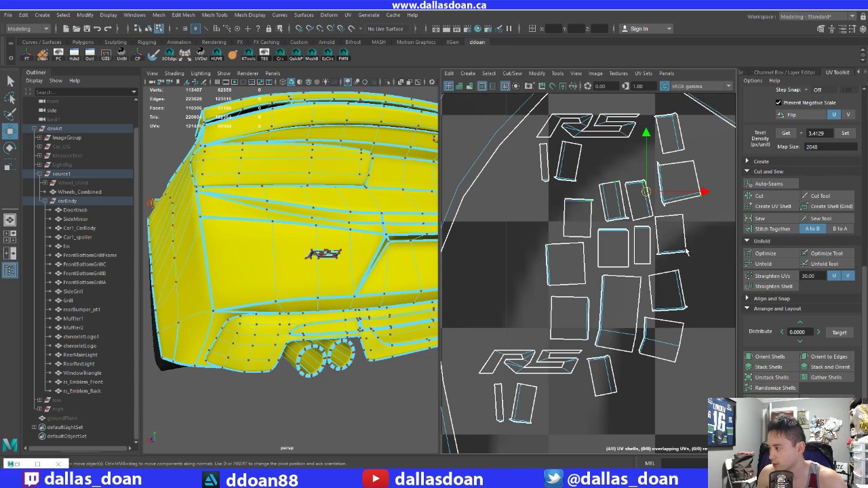Toggle the V button next to Flip
Image resolution: width=868 pixels, height=488 pixels.
pos(848,115)
